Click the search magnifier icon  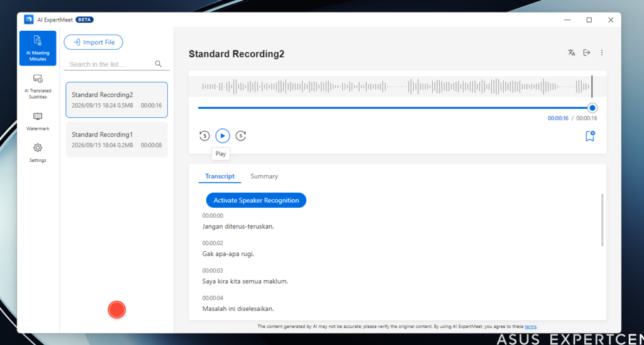(x=158, y=64)
